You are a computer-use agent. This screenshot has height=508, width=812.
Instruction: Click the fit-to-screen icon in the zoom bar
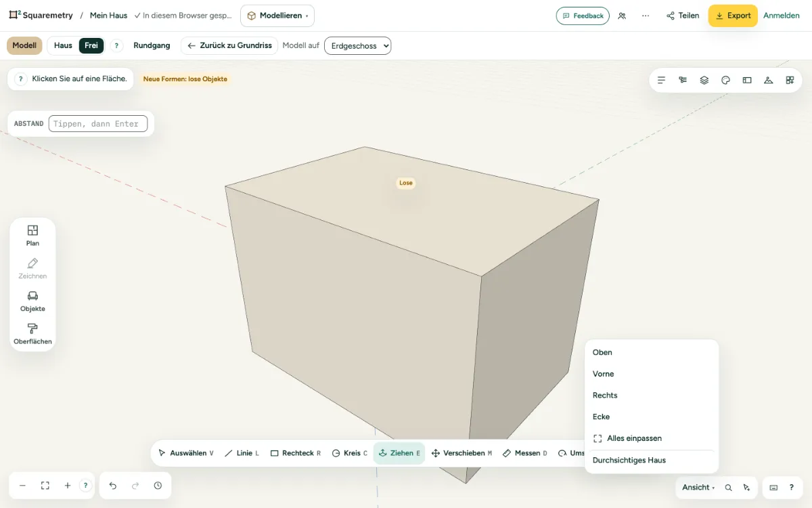click(45, 486)
